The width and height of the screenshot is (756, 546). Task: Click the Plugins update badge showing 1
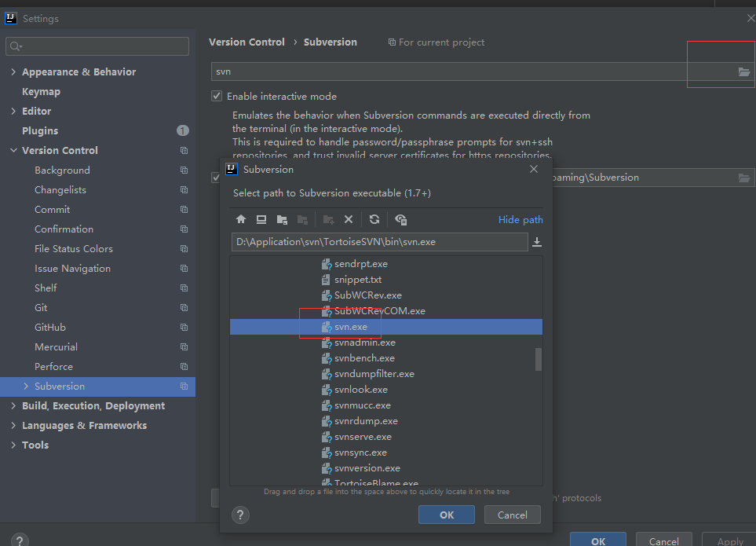[183, 130]
